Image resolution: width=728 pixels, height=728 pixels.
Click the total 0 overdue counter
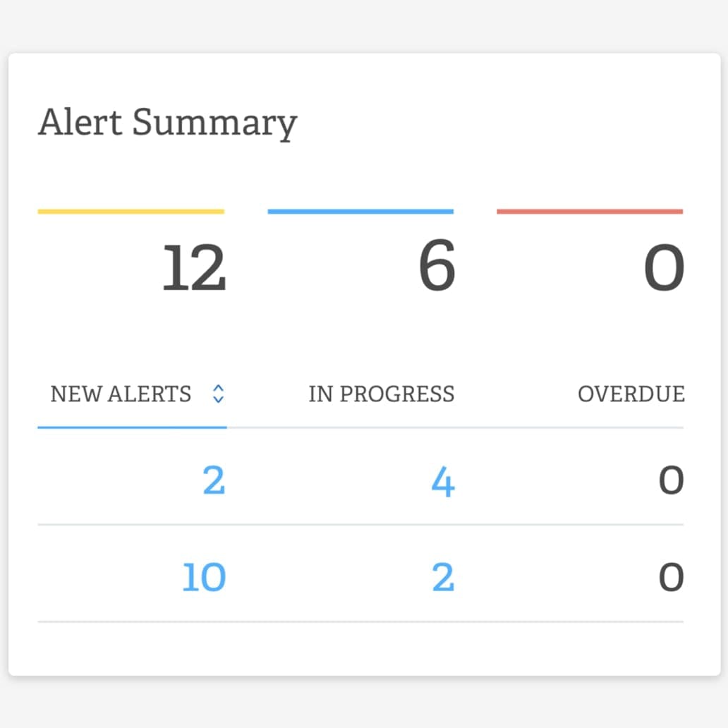(x=666, y=268)
